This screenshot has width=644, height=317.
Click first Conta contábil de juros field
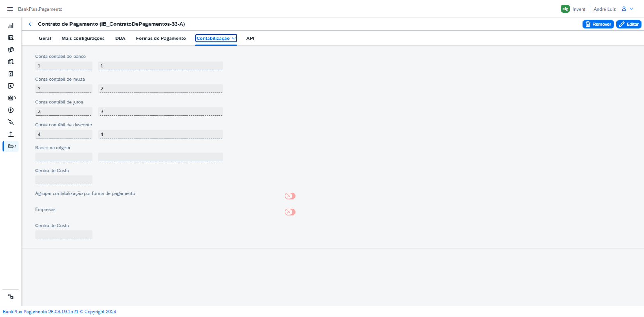pyautogui.click(x=64, y=111)
